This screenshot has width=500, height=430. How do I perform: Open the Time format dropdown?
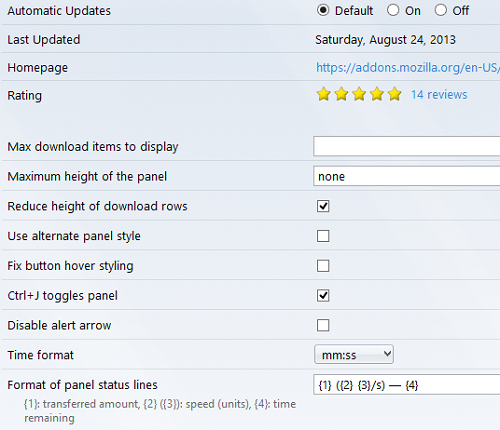354,354
